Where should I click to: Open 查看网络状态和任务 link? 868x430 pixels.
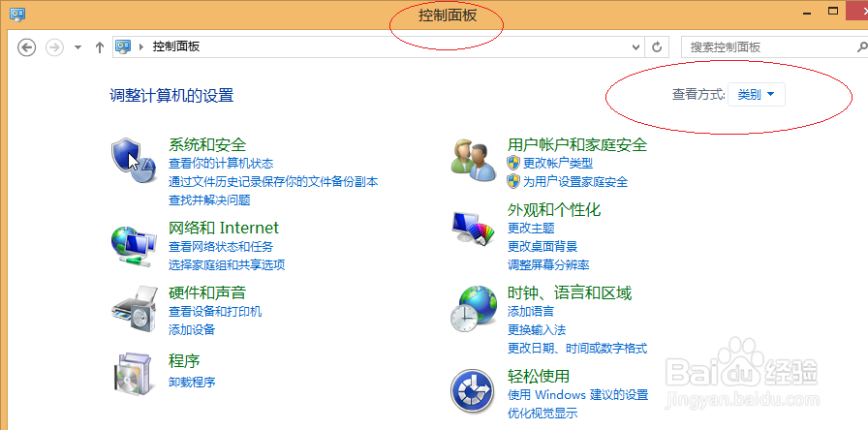(x=221, y=246)
